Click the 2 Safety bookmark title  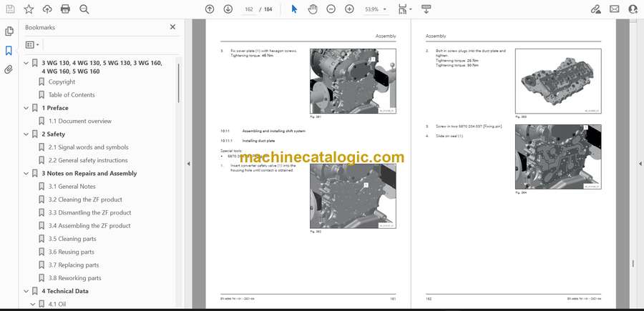click(x=54, y=134)
